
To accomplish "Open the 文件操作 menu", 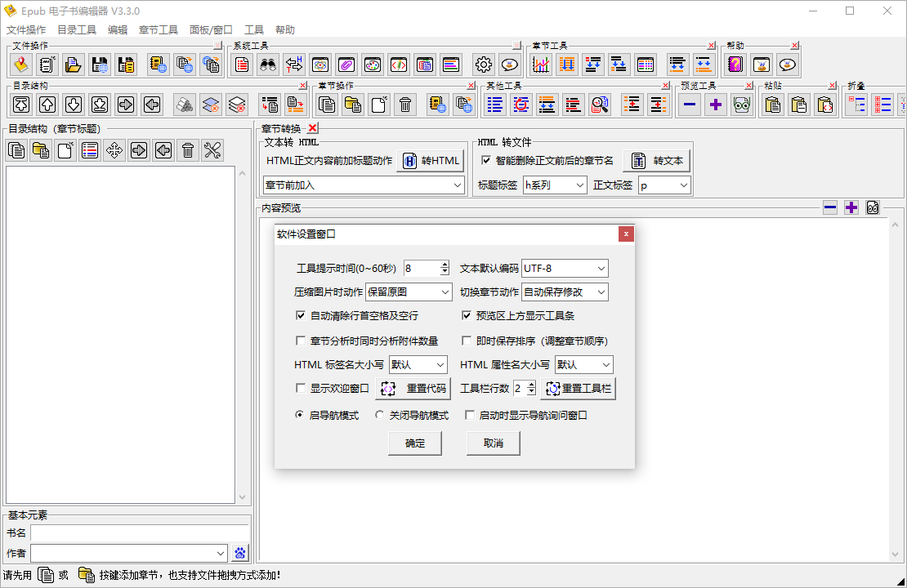I will click(x=26, y=29).
